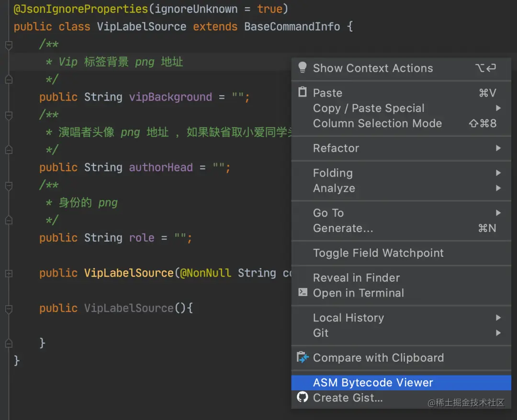Image resolution: width=517 pixels, height=420 pixels.
Task: Click the vipBackground field name
Action: [x=170, y=97]
